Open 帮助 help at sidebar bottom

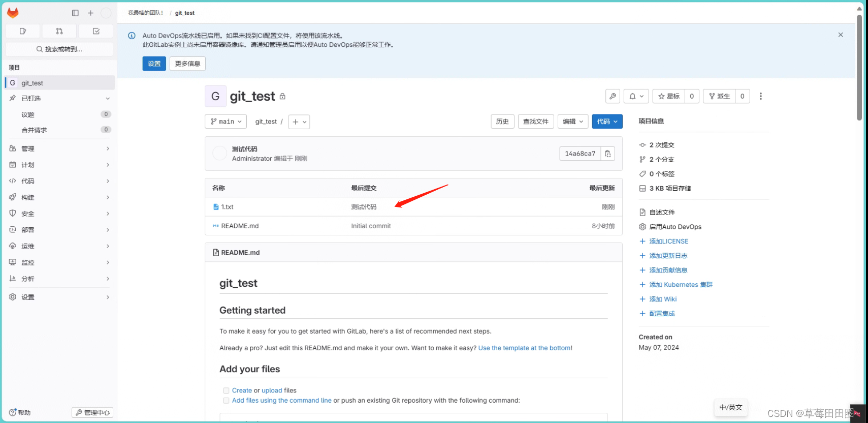[x=20, y=412]
